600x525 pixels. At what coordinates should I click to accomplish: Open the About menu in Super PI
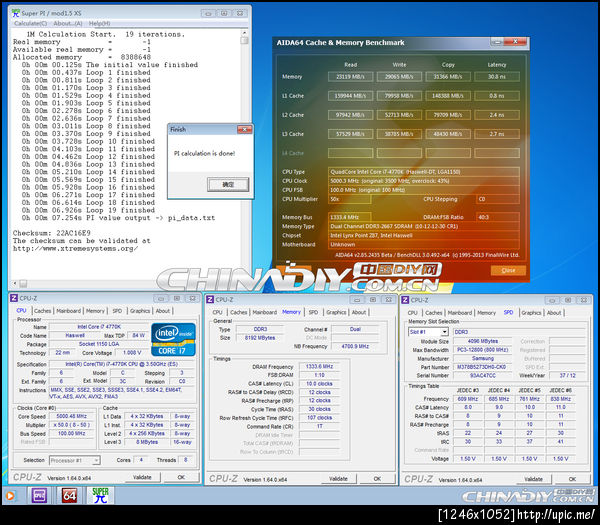(68, 23)
